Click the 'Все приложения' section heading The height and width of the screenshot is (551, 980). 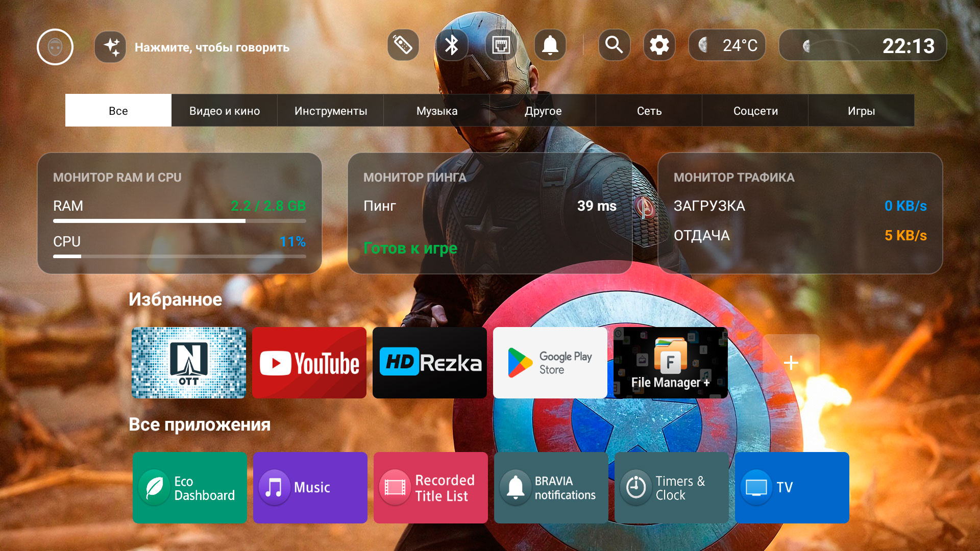200,424
